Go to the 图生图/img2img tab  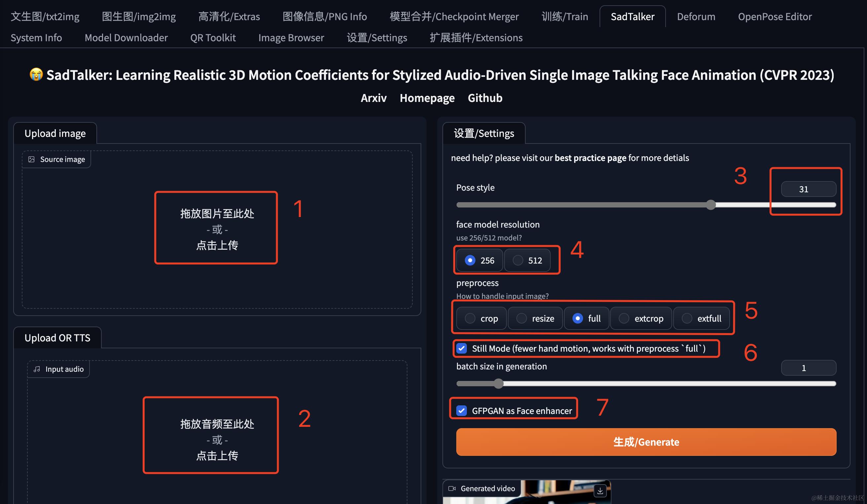pos(139,16)
